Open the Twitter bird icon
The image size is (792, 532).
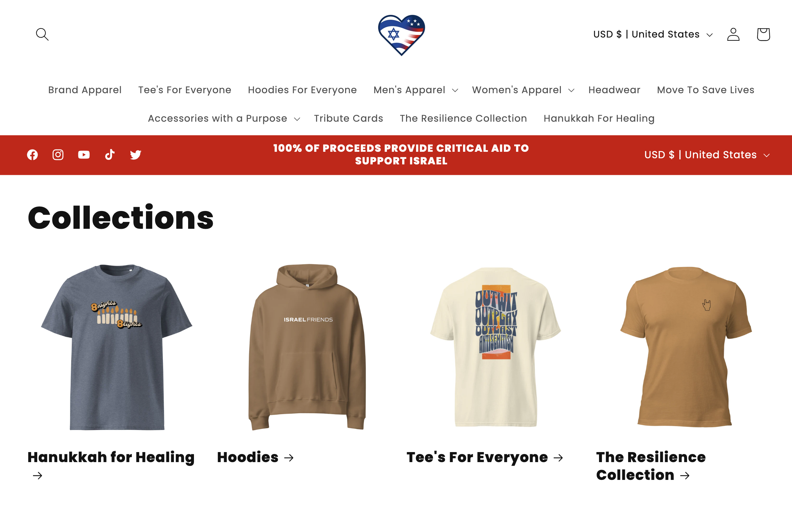point(135,155)
